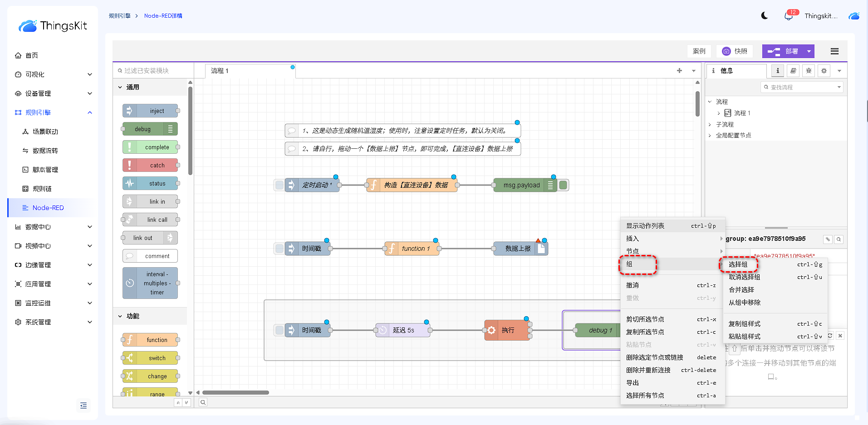Trigger the 定时启动 inject node button
This screenshot has height=425, width=868.
[280, 185]
